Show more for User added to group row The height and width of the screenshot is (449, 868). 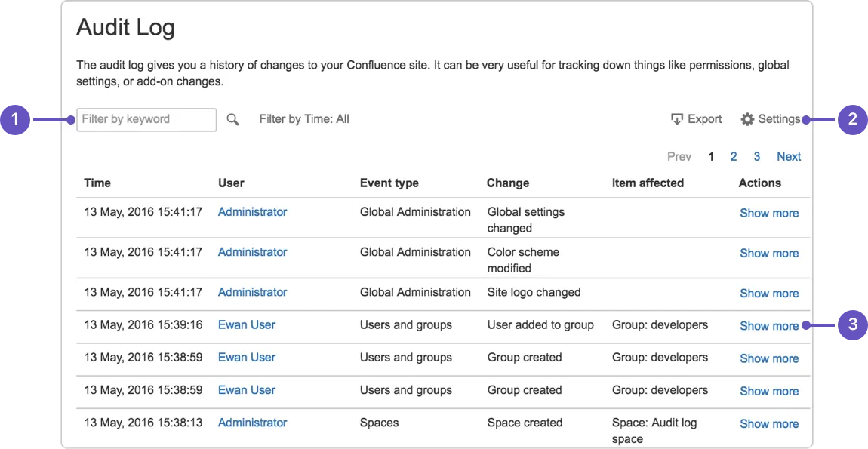pyautogui.click(x=769, y=326)
